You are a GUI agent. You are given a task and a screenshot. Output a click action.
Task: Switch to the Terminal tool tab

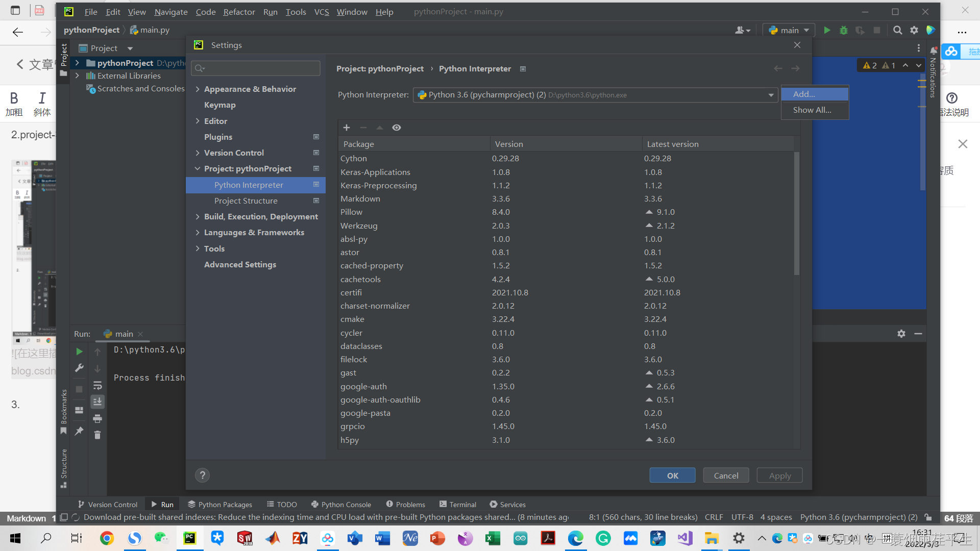pyautogui.click(x=458, y=505)
